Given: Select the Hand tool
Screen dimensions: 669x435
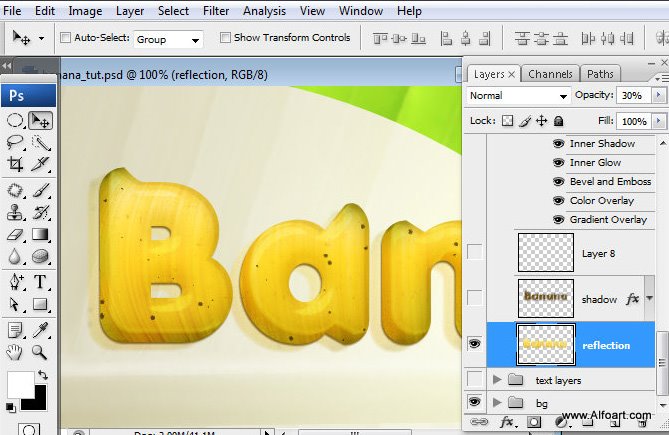Looking at the screenshot, I should (15, 352).
